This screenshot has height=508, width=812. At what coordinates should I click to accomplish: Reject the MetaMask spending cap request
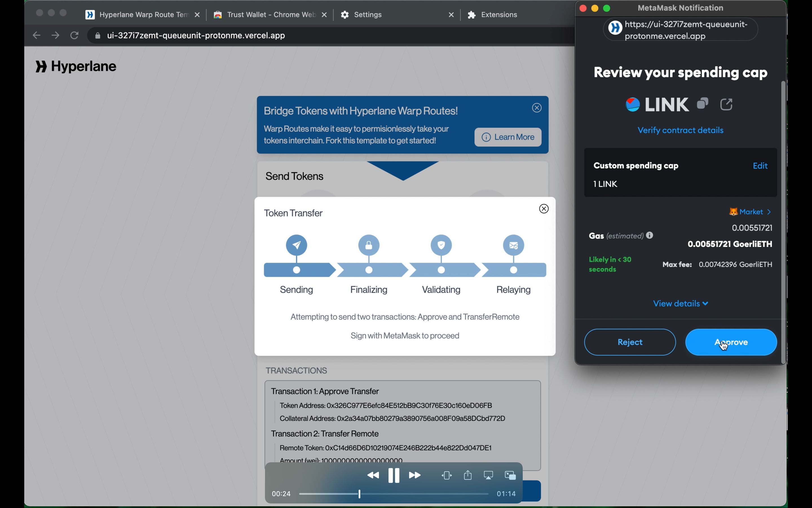tap(630, 342)
